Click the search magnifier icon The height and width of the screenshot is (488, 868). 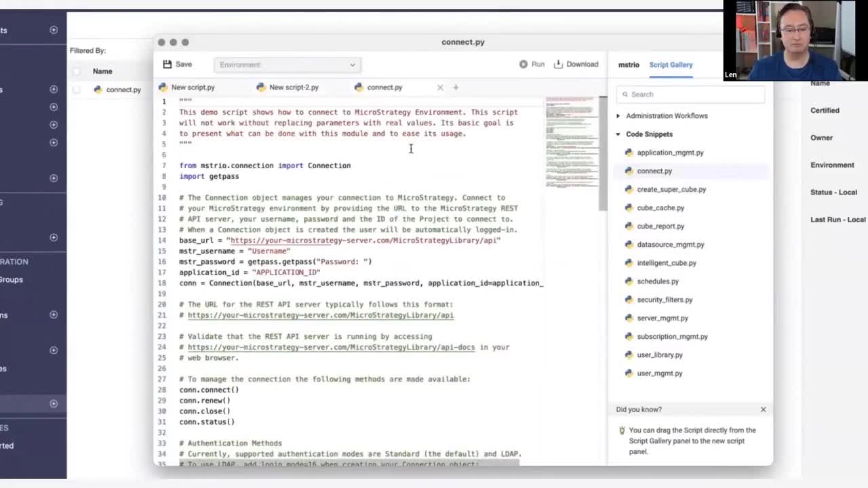point(625,94)
